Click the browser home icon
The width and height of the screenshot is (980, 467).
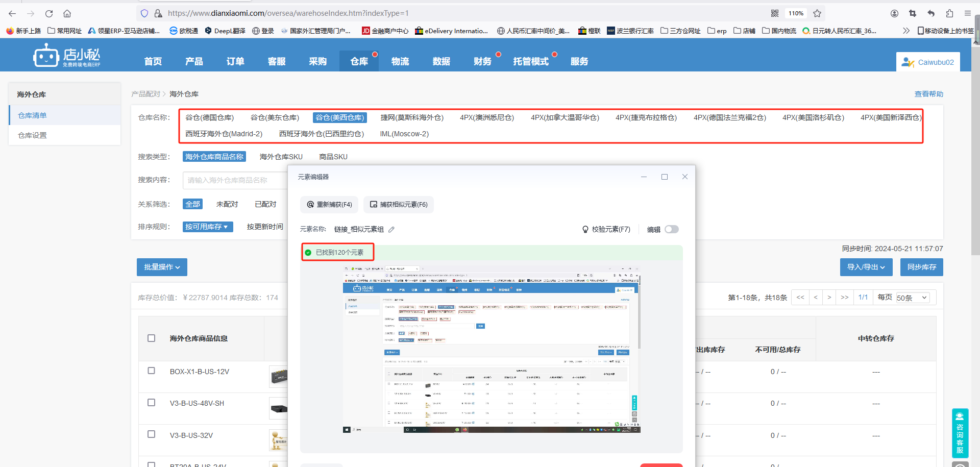[x=67, y=14]
